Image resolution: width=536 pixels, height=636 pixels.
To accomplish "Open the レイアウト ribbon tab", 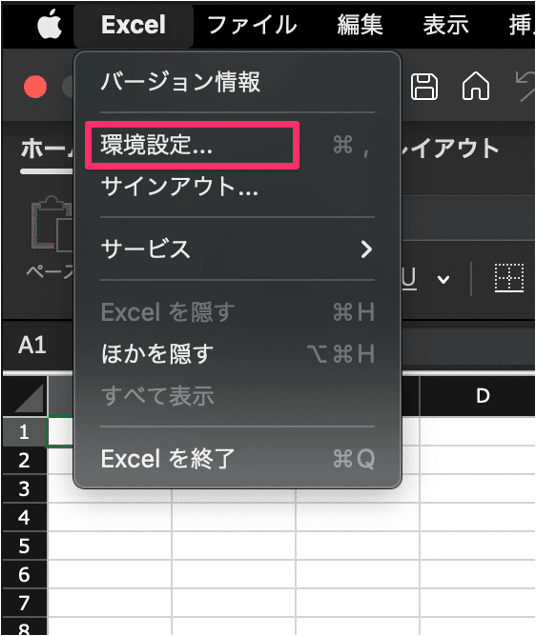I will [450, 148].
